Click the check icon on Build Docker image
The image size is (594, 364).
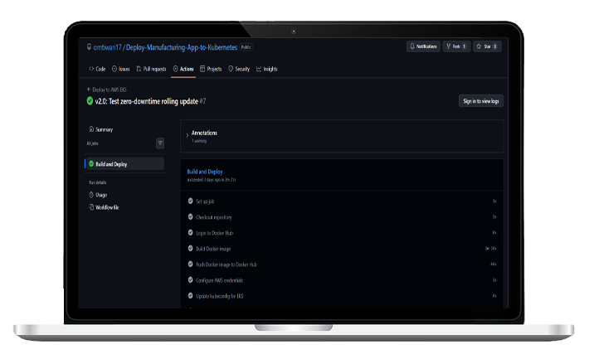[191, 249]
